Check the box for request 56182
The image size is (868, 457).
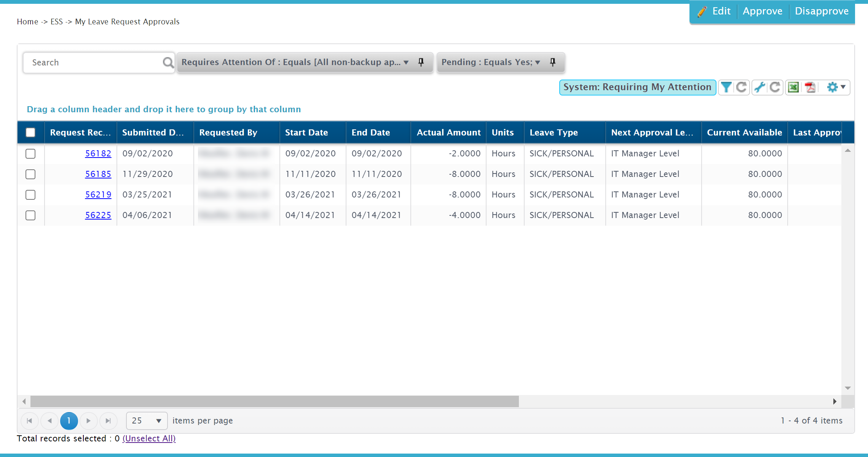pyautogui.click(x=30, y=154)
